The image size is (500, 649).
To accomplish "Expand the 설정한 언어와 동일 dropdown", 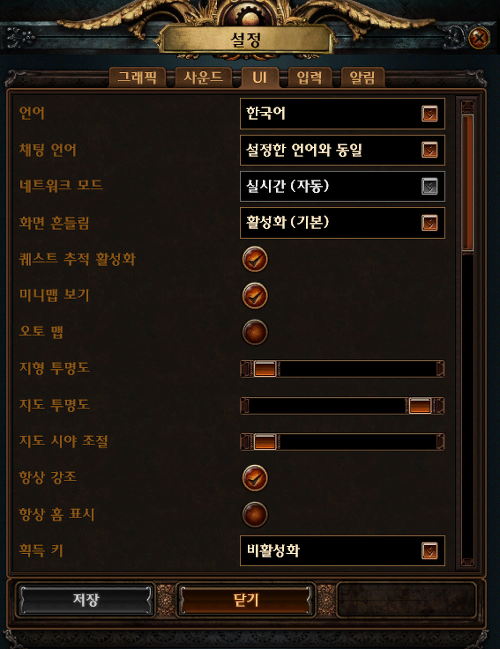I will pos(342,150).
